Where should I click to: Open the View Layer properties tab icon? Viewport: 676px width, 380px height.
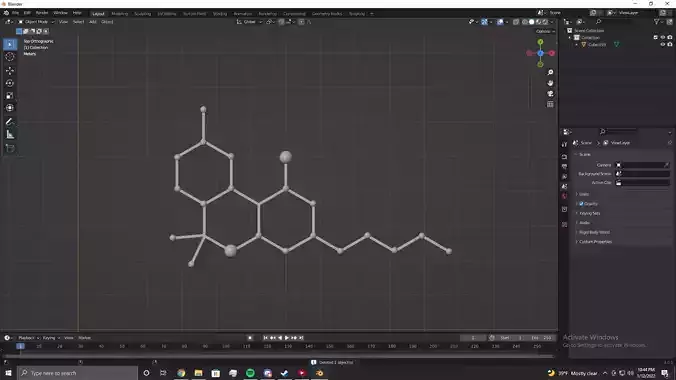click(564, 176)
